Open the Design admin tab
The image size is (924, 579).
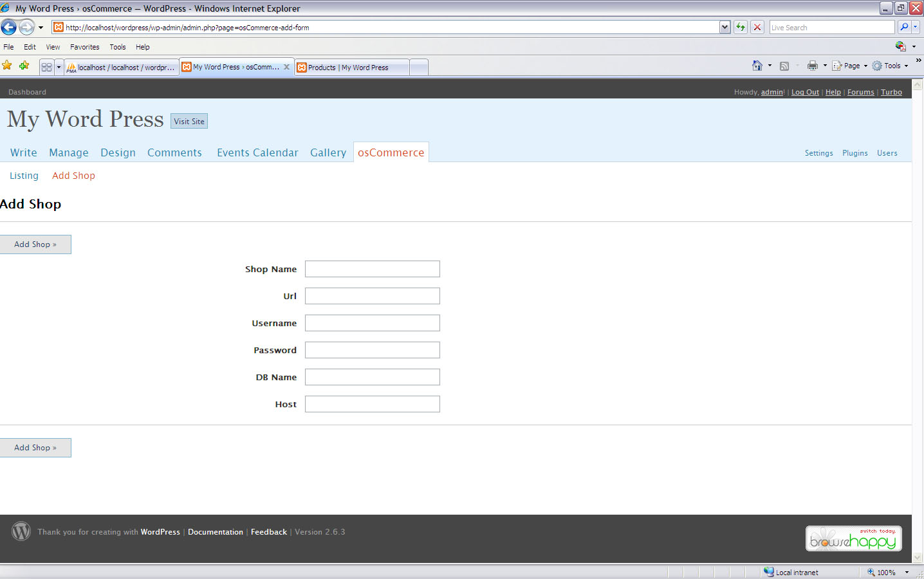(x=118, y=152)
